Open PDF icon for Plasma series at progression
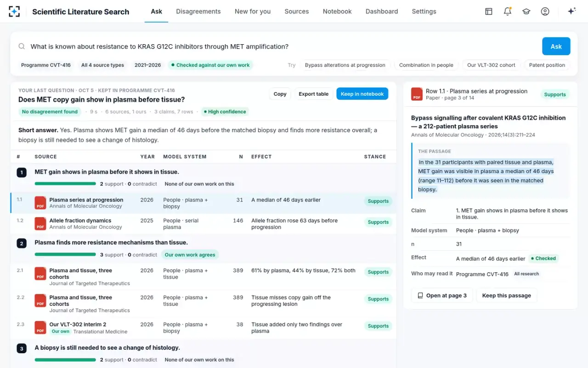This screenshot has width=588, height=368. pyautogui.click(x=40, y=203)
